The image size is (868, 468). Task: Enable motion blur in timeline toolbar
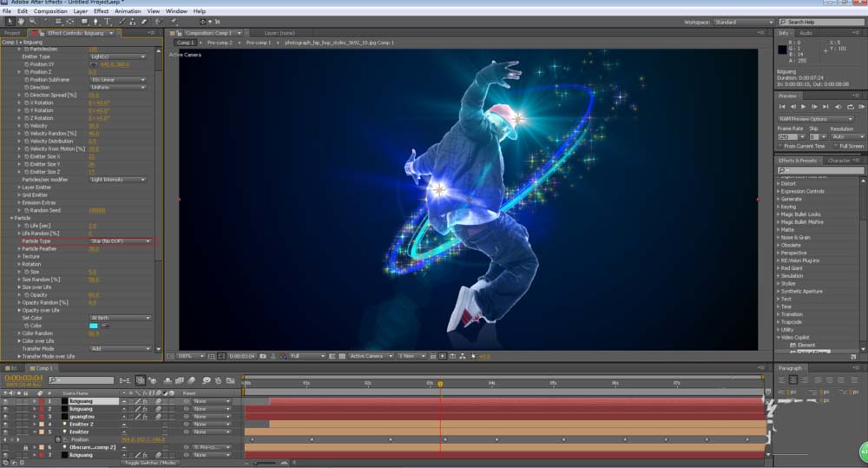coord(192,380)
